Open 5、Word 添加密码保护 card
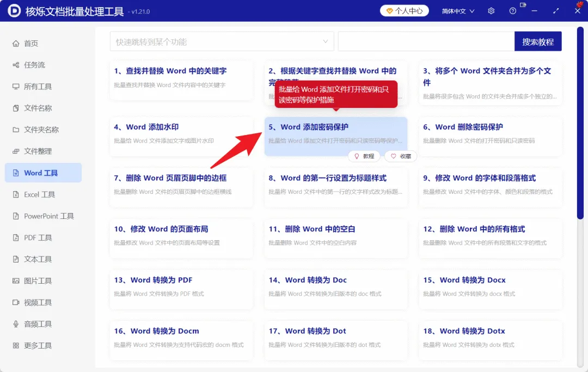The image size is (588, 372). coord(336,136)
